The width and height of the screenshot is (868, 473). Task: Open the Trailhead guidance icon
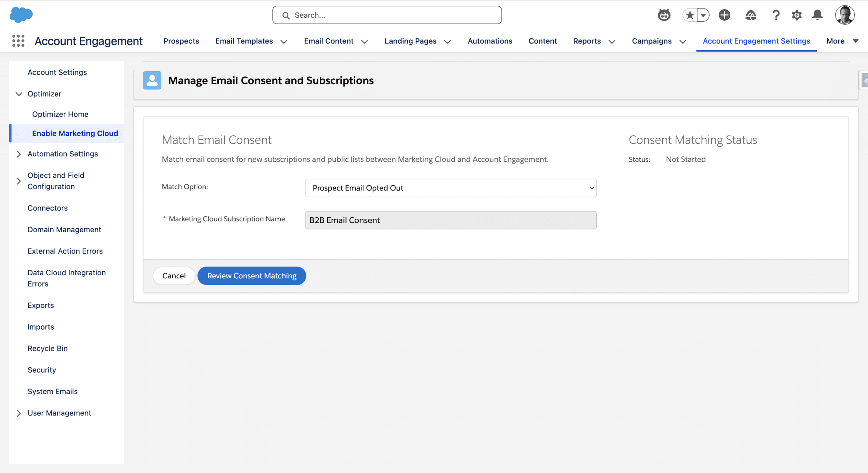tap(751, 15)
